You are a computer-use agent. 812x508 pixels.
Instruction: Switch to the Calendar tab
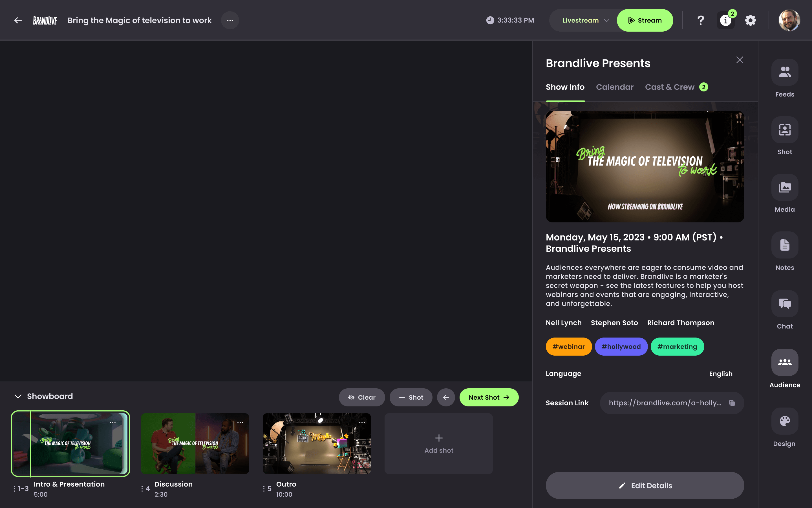pos(615,87)
